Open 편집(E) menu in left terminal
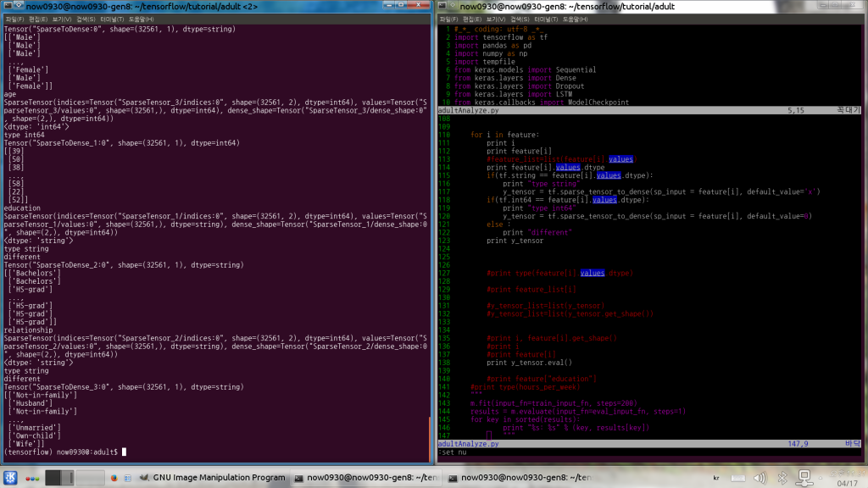Viewport: 868px width, 488px height. click(x=40, y=18)
